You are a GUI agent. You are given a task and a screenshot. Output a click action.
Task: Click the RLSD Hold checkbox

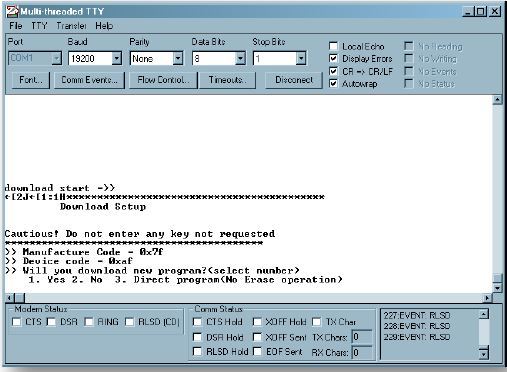pos(197,351)
